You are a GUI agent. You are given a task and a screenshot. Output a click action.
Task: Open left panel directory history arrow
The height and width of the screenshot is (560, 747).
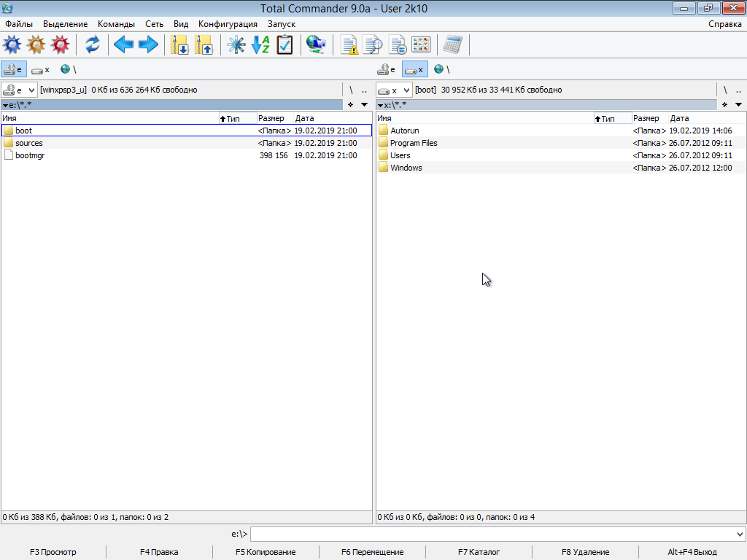click(x=365, y=105)
